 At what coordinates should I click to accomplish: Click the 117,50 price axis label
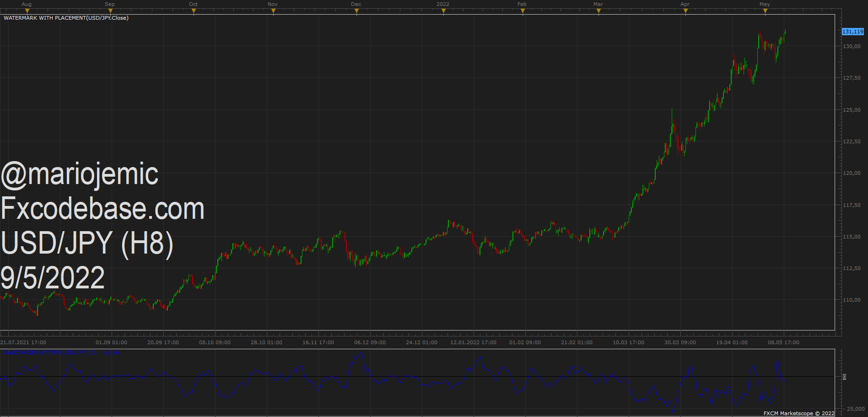click(852, 205)
